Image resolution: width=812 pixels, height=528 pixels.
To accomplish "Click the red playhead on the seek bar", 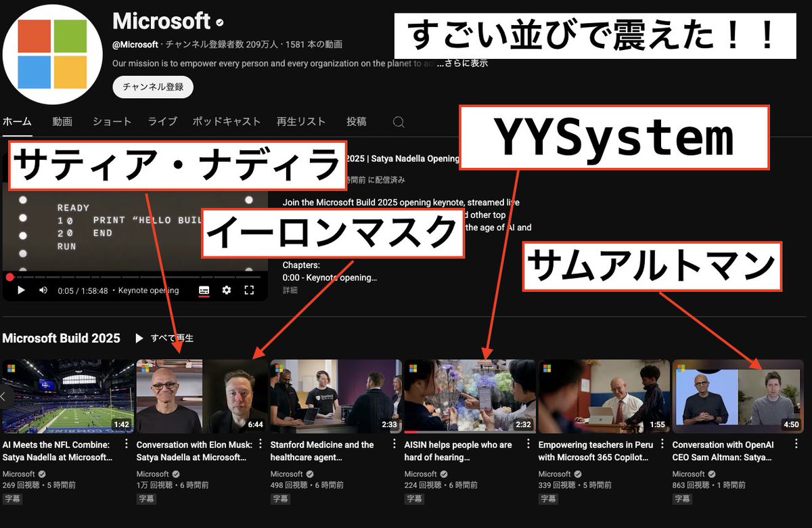I will tap(9, 277).
